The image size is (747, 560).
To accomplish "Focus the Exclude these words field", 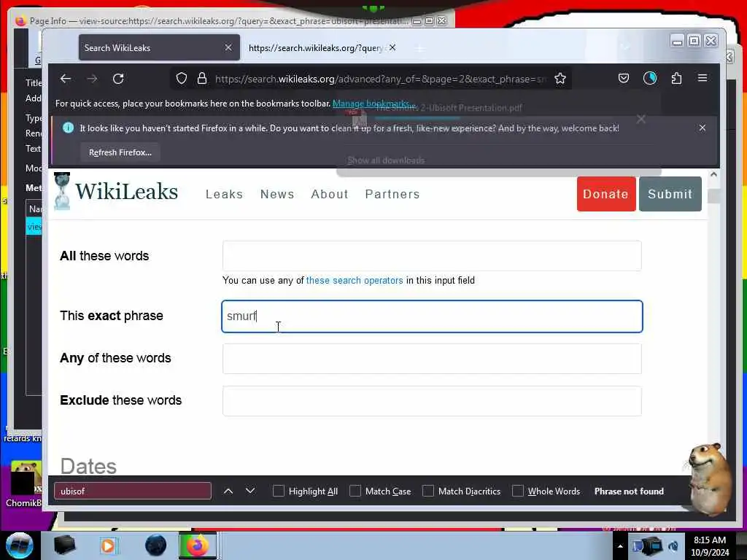I will [x=432, y=401].
